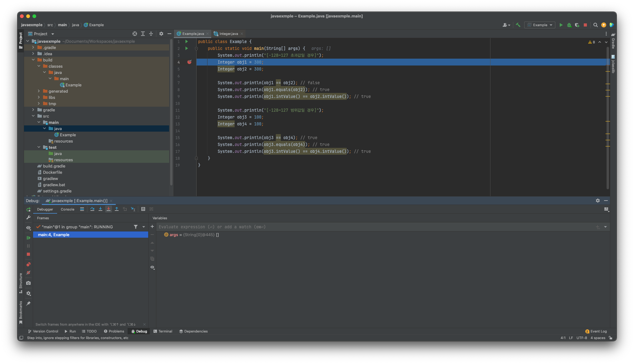Open the Project view dropdown

pyautogui.click(x=41, y=34)
